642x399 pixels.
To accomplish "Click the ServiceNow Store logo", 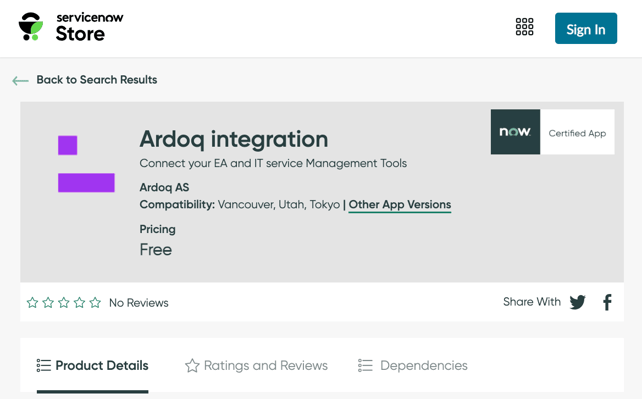I will tap(71, 27).
